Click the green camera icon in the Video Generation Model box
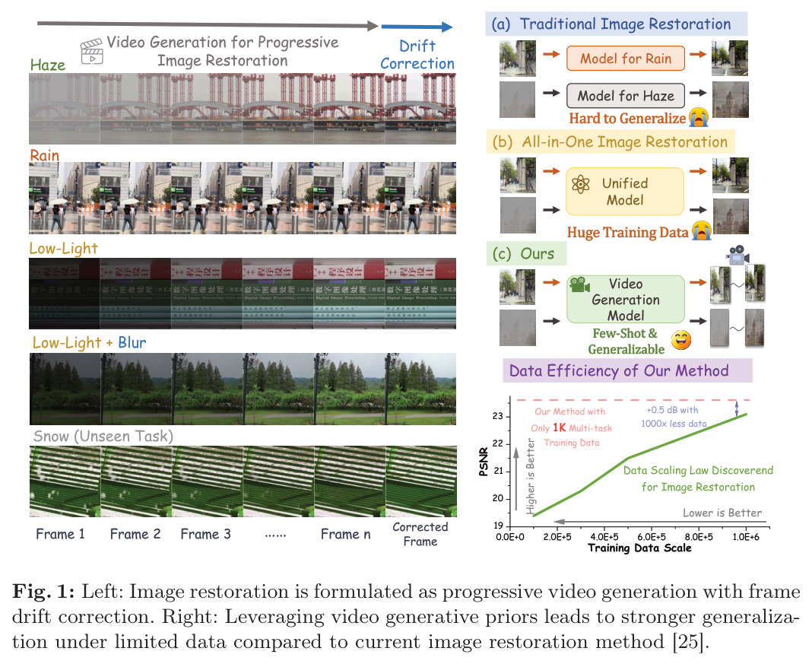812x664 pixels. [x=579, y=284]
